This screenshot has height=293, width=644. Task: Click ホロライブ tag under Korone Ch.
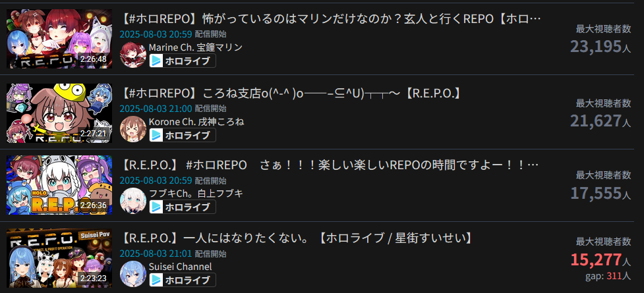point(183,135)
